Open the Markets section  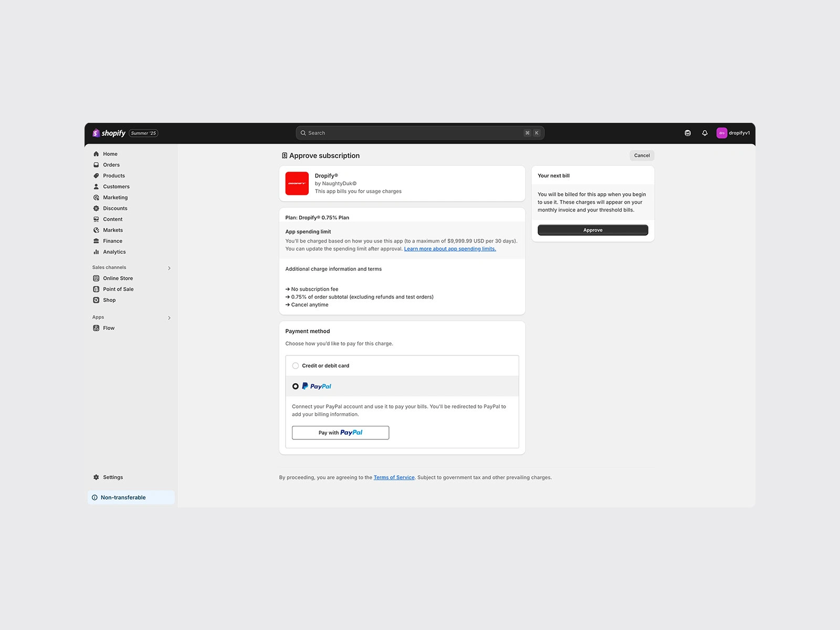[113, 230]
